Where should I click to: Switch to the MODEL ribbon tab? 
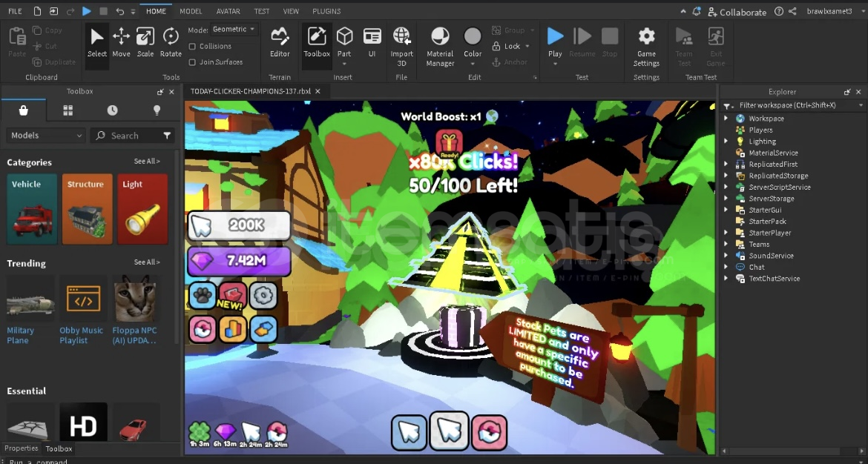[x=191, y=11]
